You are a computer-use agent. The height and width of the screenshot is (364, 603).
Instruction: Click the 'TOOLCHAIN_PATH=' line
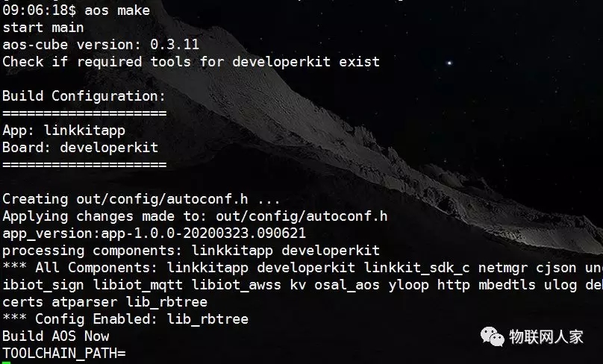pyautogui.click(x=64, y=354)
